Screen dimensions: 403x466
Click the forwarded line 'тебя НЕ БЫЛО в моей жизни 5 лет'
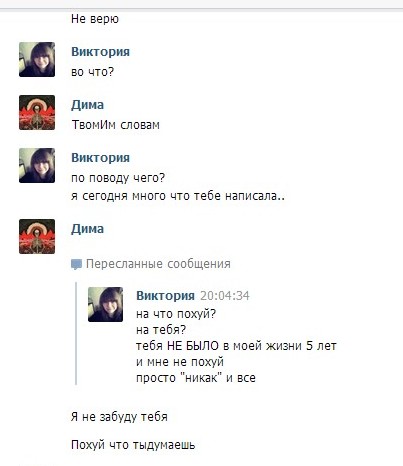pyautogui.click(x=236, y=346)
